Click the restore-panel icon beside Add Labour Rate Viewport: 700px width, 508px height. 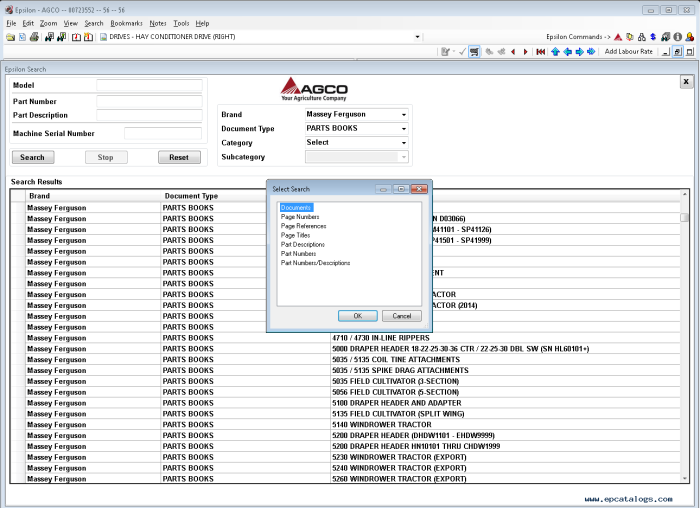point(677,52)
